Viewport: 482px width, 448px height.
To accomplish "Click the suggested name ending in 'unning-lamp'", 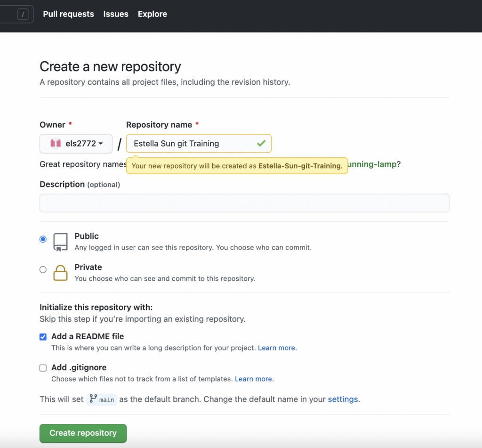I will [372, 164].
